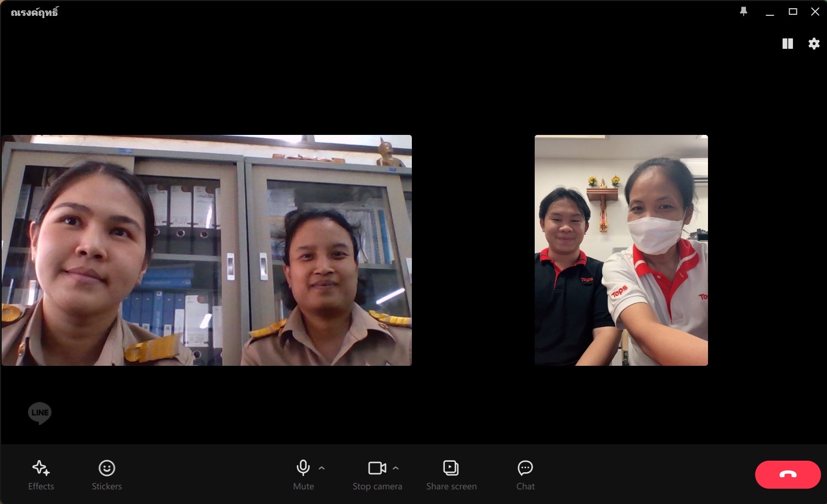
Task: Maximize the call window
Action: point(793,12)
